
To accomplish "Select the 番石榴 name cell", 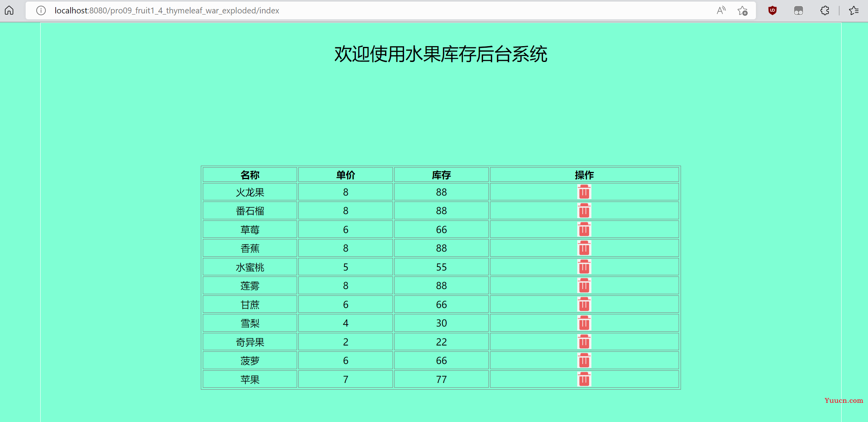I will 250,211.
